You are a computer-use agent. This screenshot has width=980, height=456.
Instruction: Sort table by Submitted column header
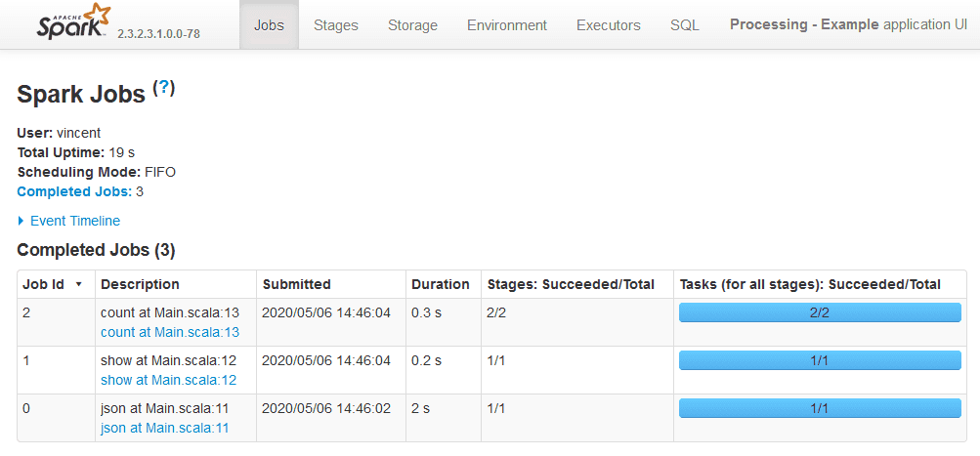(x=297, y=284)
